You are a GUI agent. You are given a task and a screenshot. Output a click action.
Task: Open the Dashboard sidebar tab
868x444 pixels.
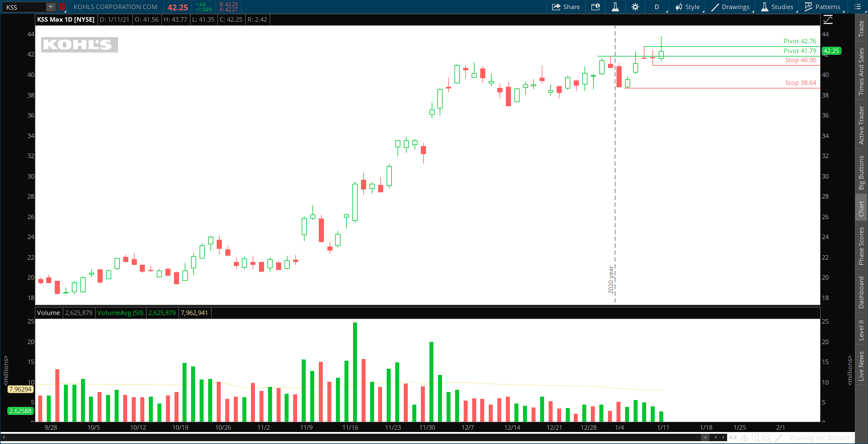pos(861,293)
